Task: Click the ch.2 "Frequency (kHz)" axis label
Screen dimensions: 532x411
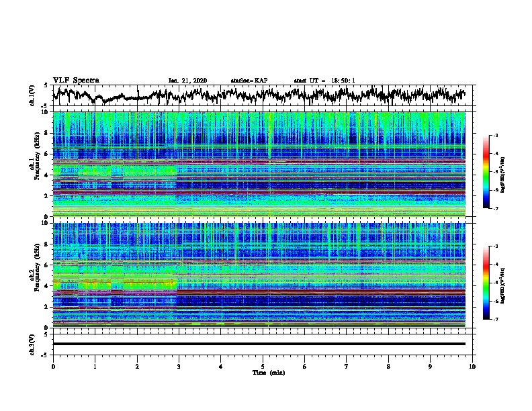Action: pyautogui.click(x=37, y=267)
